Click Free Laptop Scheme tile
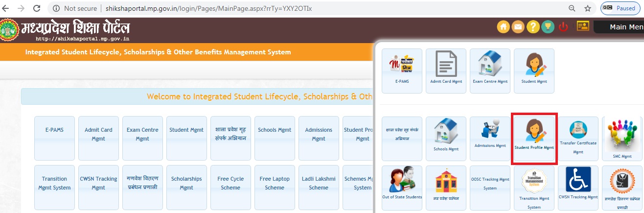Viewport: 644px width, 213px height. (275, 183)
